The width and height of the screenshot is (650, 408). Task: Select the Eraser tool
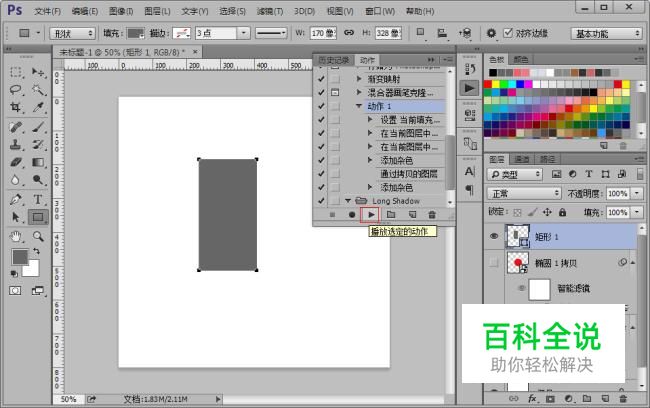coord(16,162)
